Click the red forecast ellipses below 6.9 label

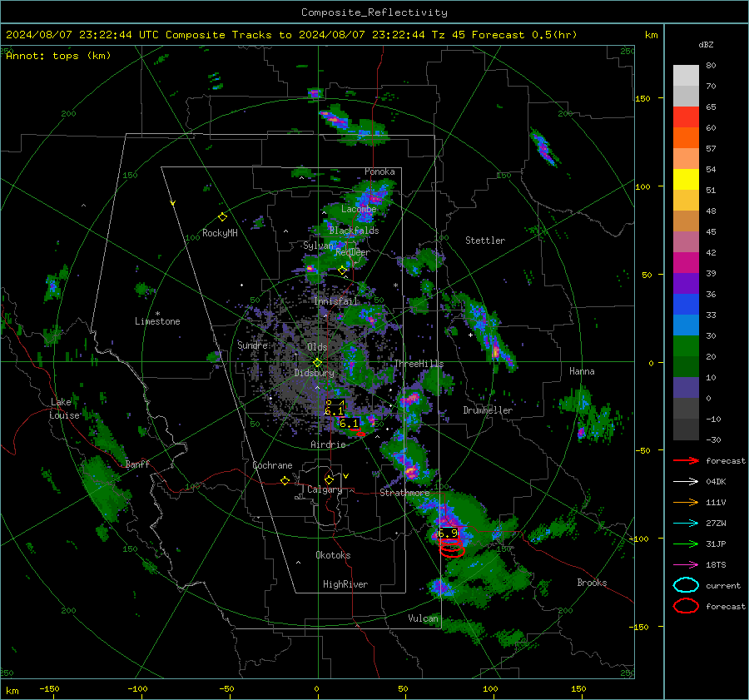tap(451, 548)
